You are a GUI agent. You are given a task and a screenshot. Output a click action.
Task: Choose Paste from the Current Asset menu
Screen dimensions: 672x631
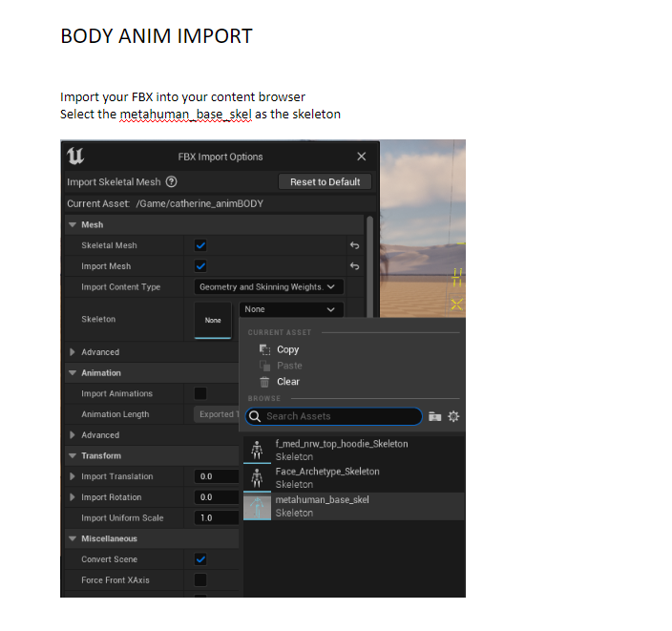click(289, 366)
